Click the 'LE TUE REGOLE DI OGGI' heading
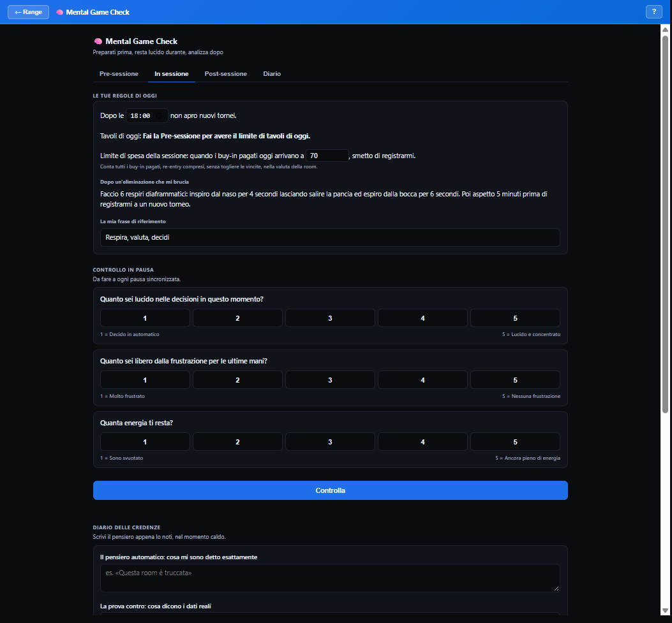The height and width of the screenshot is (623, 672). [124, 96]
